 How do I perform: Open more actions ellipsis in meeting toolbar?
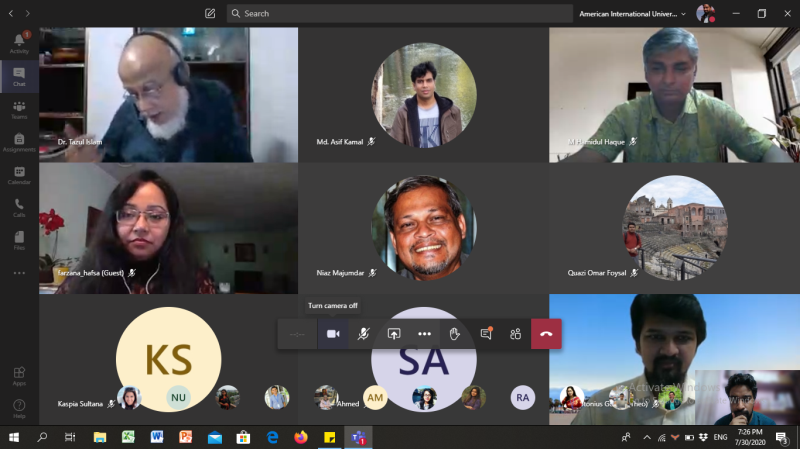point(424,334)
